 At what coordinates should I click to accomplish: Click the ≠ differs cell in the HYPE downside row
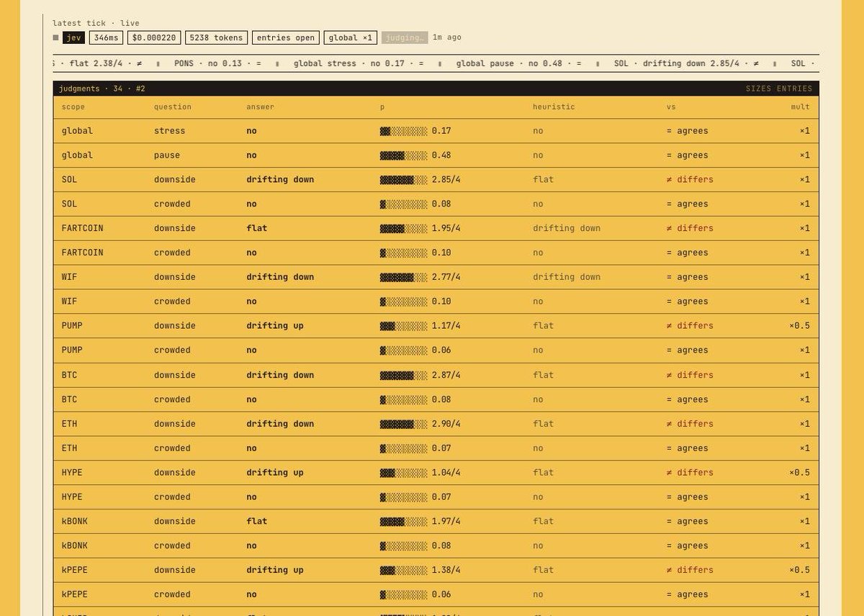[690, 473]
